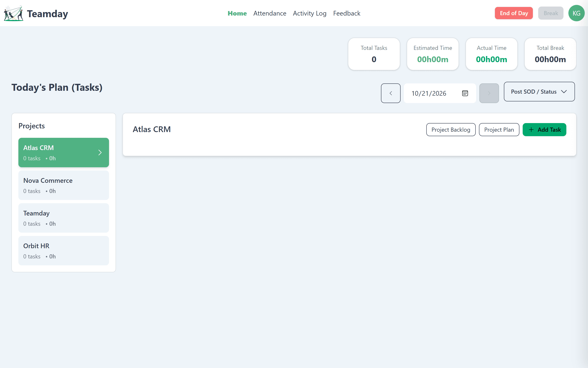
Task: Open the Activity Log page
Action: point(310,13)
